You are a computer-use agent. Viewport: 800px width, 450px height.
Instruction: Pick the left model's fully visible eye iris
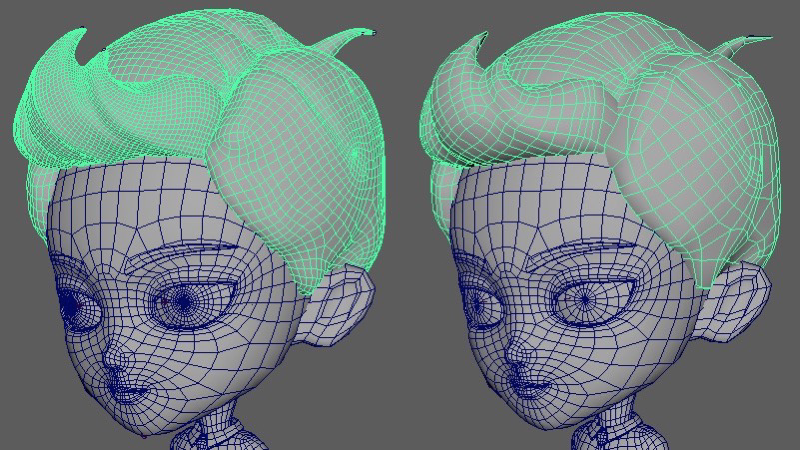[x=187, y=299]
